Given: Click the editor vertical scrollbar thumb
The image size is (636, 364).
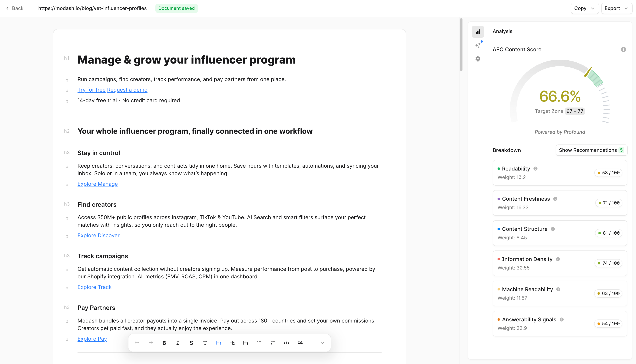Looking at the screenshot, I should click(461, 45).
